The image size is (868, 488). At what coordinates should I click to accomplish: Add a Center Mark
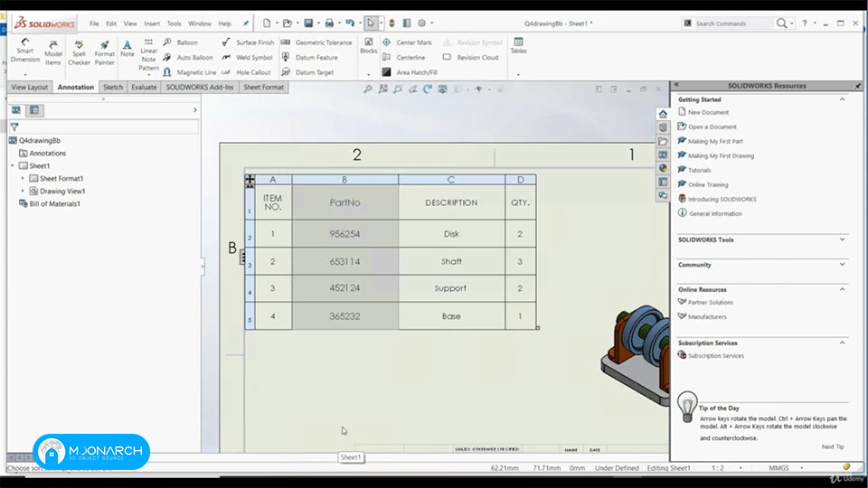[x=407, y=42]
